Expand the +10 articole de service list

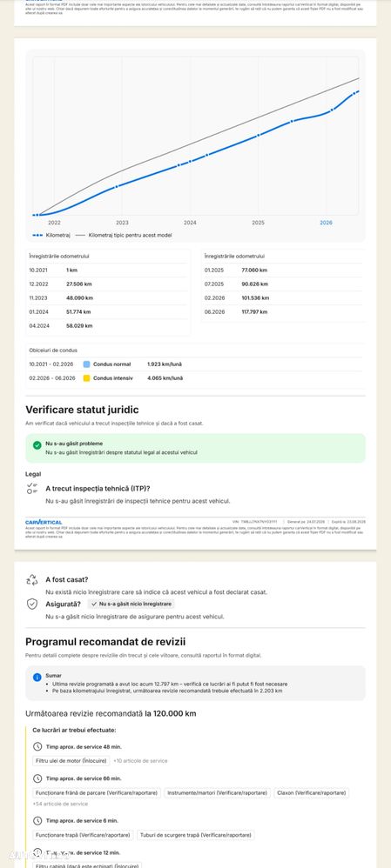pos(140,761)
